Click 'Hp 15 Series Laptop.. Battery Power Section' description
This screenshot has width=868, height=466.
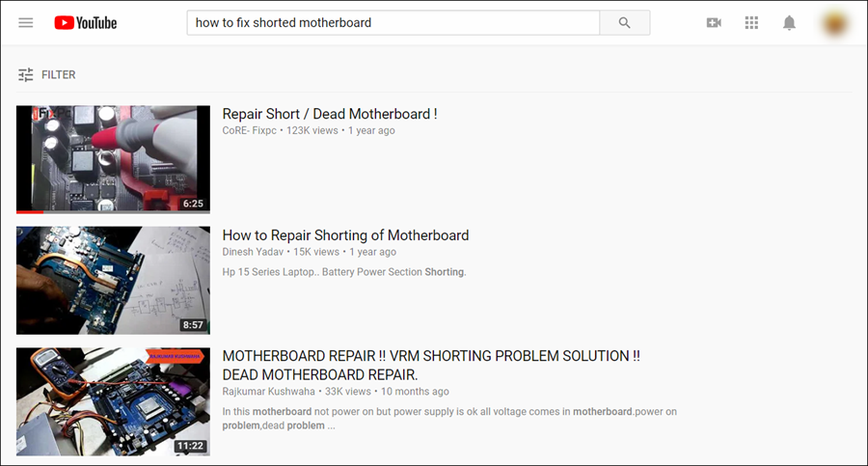(343, 272)
